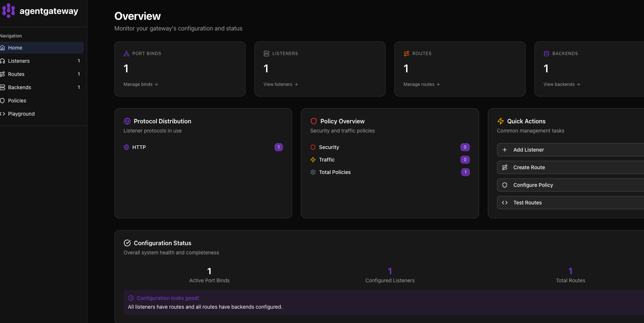Click the Quick Actions lightning icon
The width and height of the screenshot is (644, 323).
point(501,121)
